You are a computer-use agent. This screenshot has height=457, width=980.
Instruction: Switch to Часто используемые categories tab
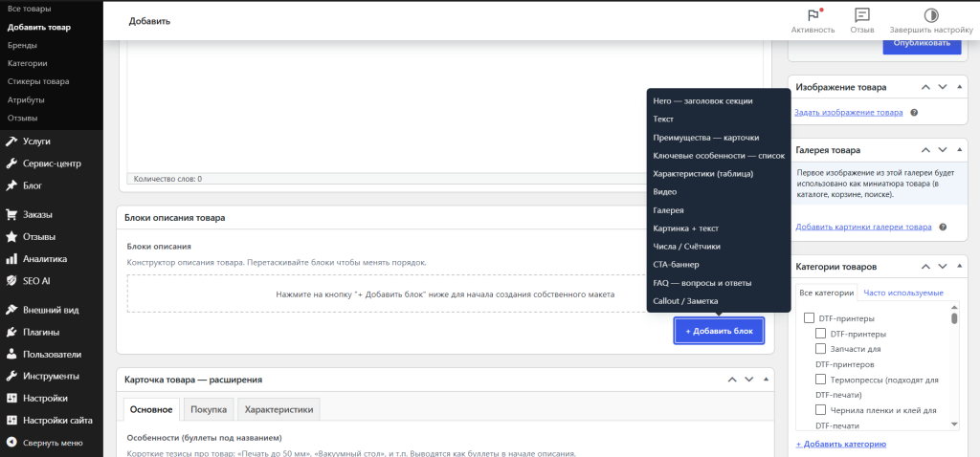[x=903, y=293]
